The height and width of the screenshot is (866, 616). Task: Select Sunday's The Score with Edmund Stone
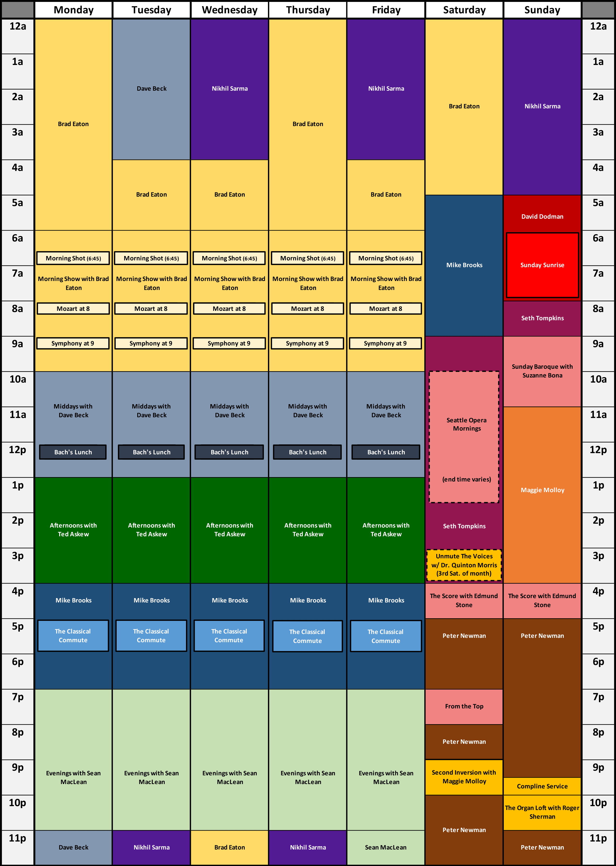point(543,601)
